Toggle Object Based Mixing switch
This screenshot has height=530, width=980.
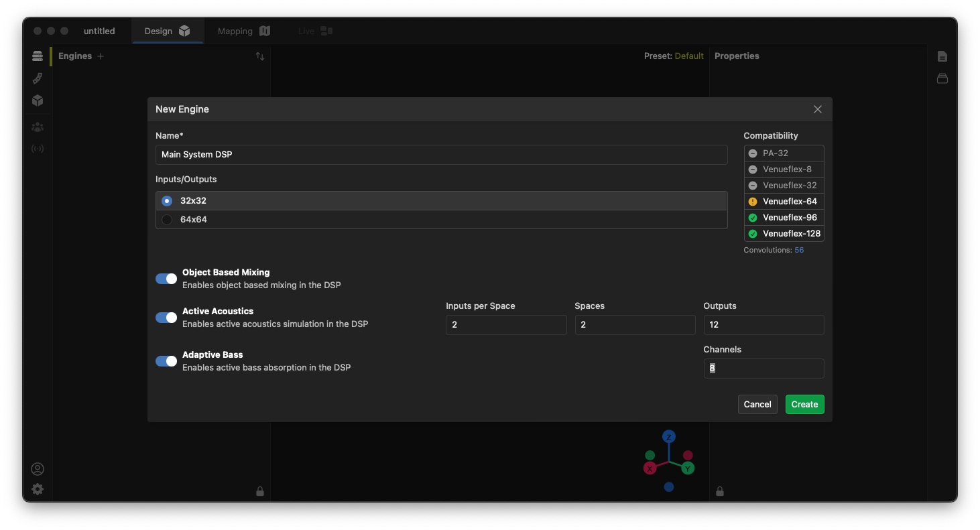(166, 279)
